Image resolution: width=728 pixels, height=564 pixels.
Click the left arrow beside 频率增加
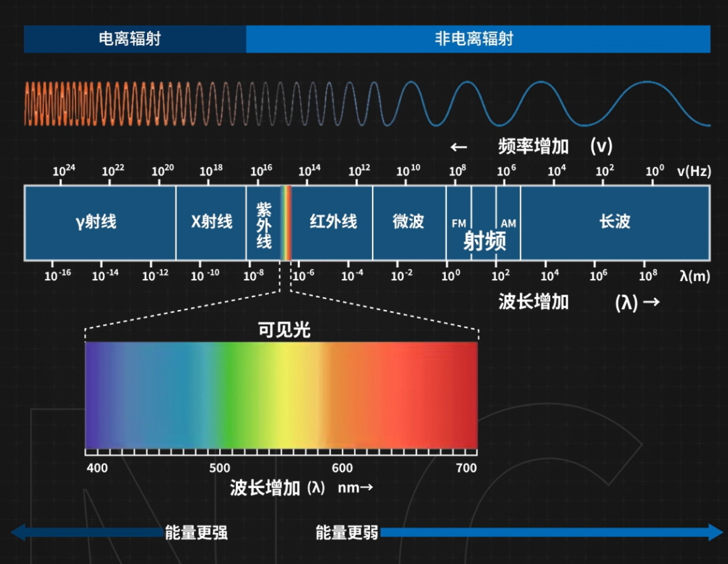[x=459, y=147]
